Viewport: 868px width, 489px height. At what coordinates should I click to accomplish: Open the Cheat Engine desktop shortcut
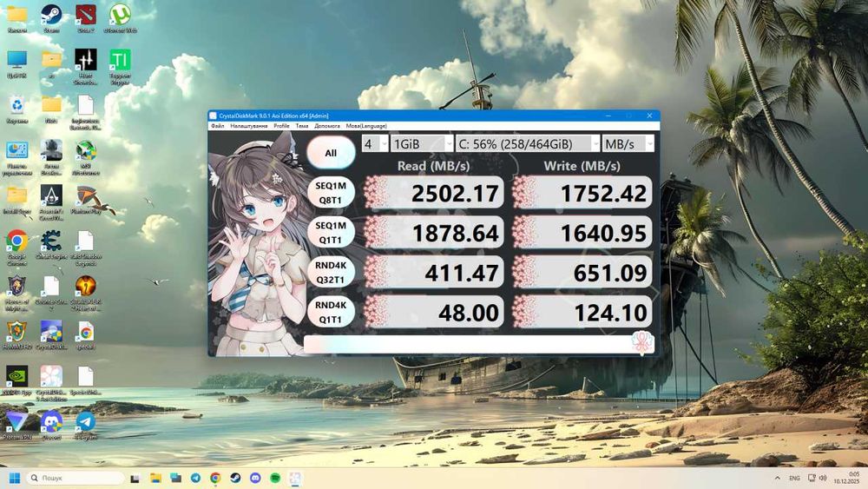[51, 245]
